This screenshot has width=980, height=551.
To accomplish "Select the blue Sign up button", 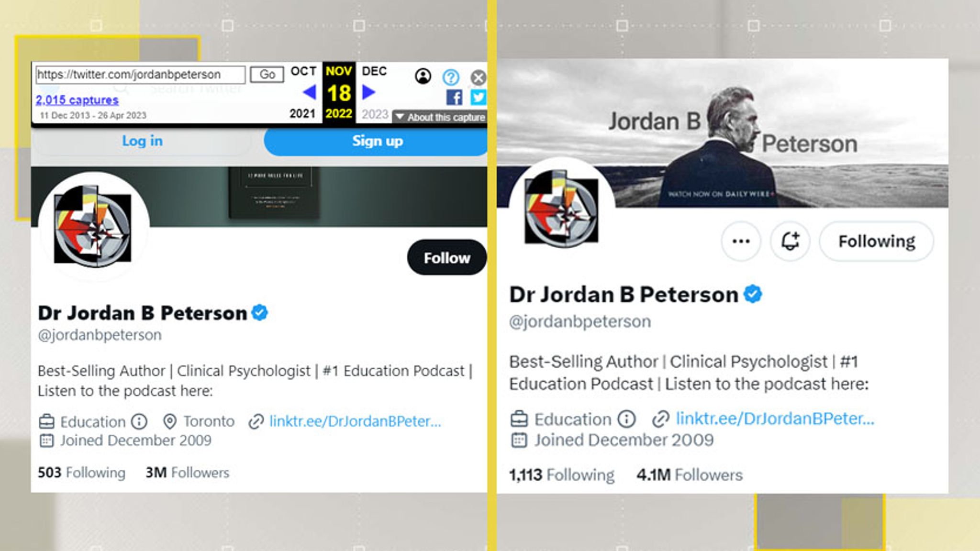I will [x=377, y=141].
